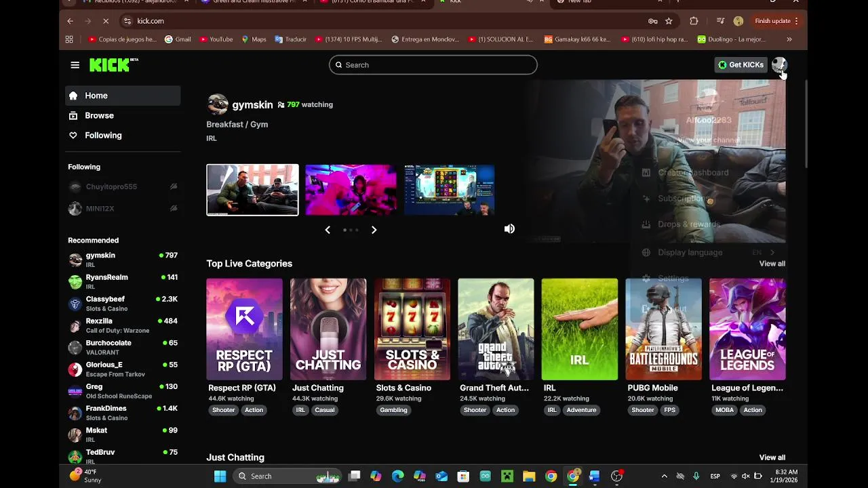
Task: Show hidden system tray icons
Action: [x=664, y=476]
